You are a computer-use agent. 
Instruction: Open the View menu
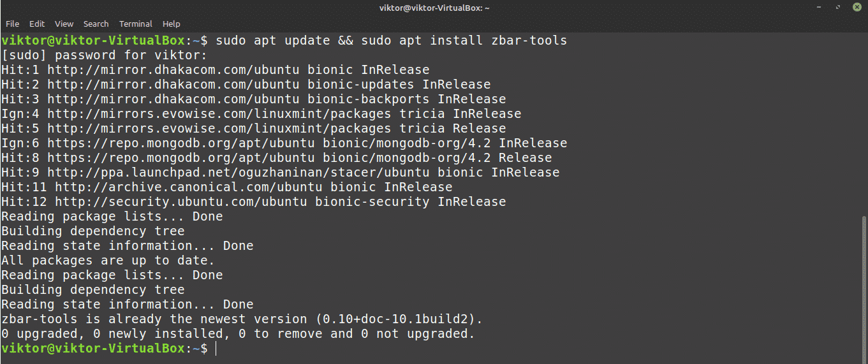(64, 24)
